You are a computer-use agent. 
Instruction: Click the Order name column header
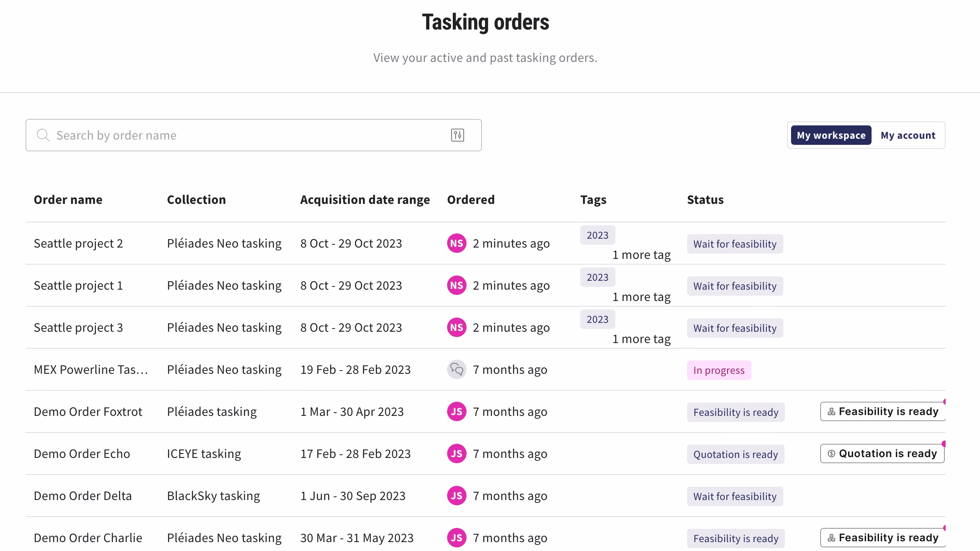[x=68, y=200]
